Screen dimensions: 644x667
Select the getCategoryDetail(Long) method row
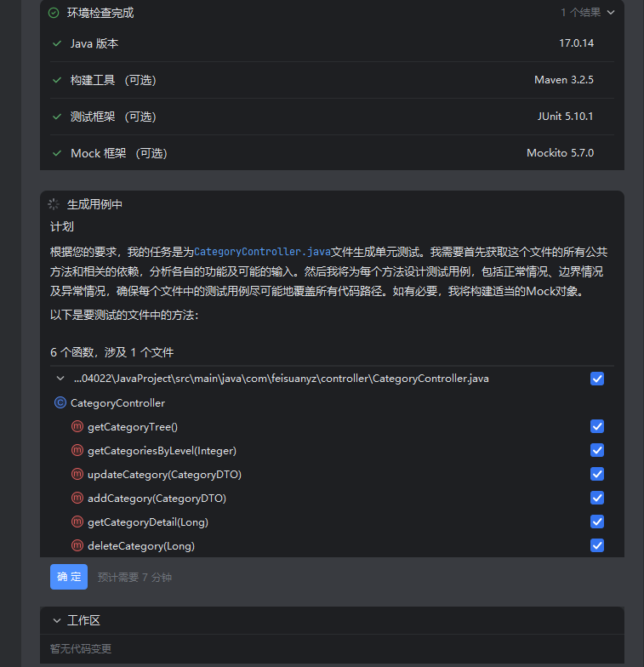pyautogui.click(x=332, y=522)
